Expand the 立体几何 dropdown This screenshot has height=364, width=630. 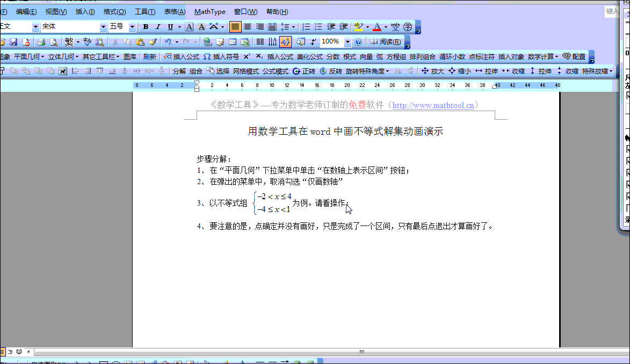click(x=63, y=57)
